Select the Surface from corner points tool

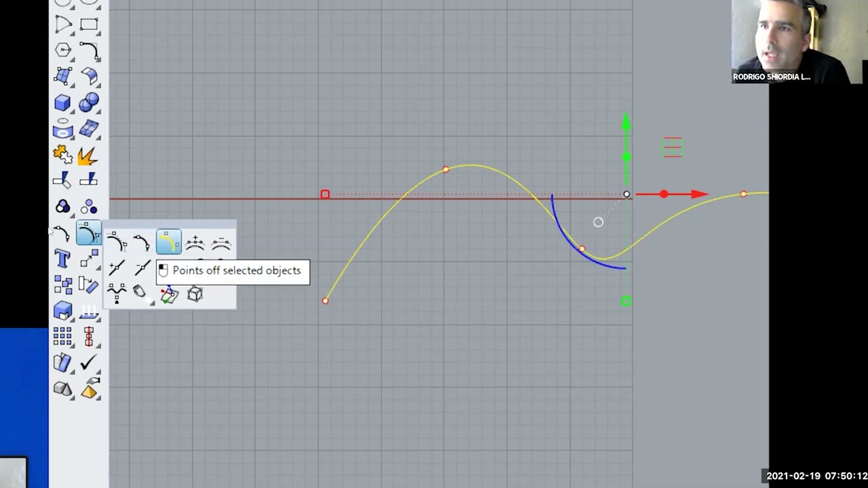[63, 76]
